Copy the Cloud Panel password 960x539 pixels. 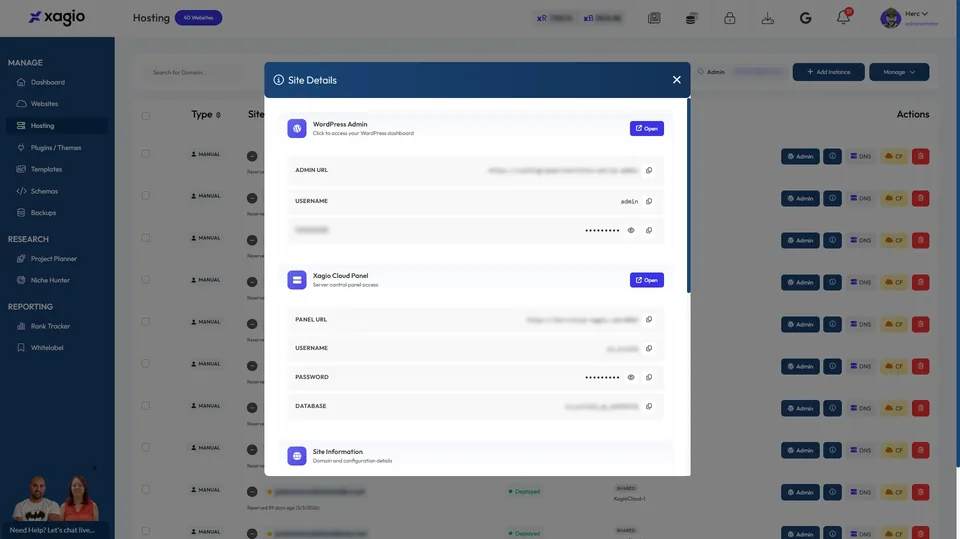(x=649, y=377)
